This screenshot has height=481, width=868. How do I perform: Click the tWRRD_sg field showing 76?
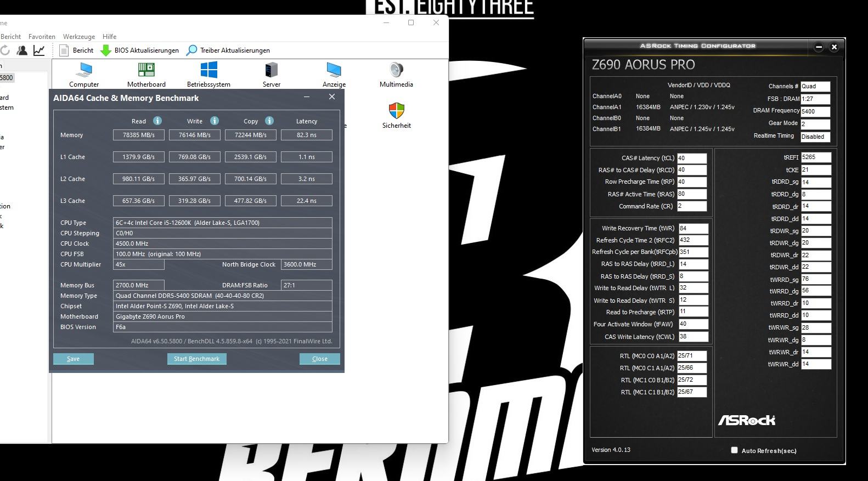click(x=816, y=279)
